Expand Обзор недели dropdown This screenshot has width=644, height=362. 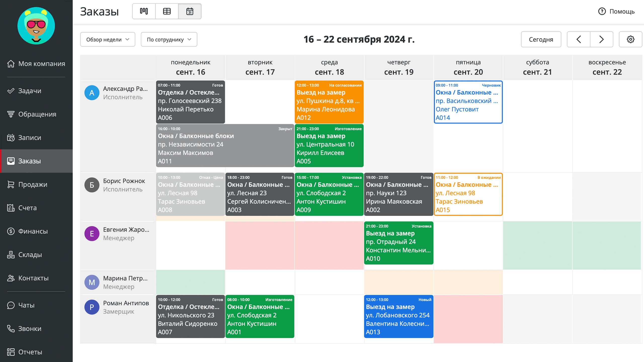pos(108,39)
